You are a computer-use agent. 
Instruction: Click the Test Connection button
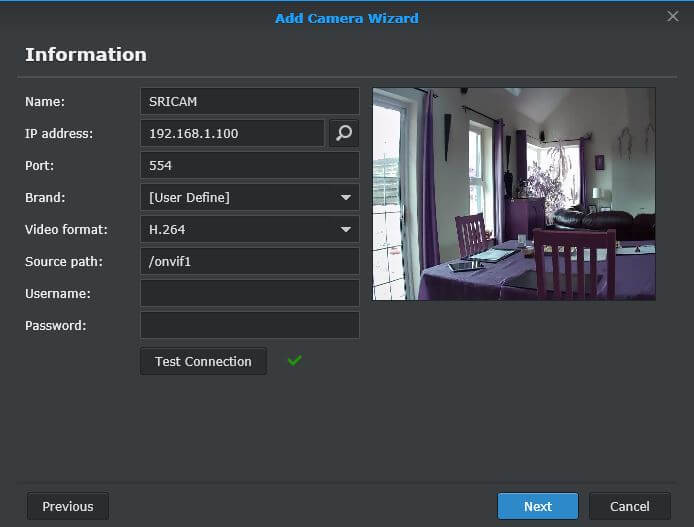click(203, 361)
